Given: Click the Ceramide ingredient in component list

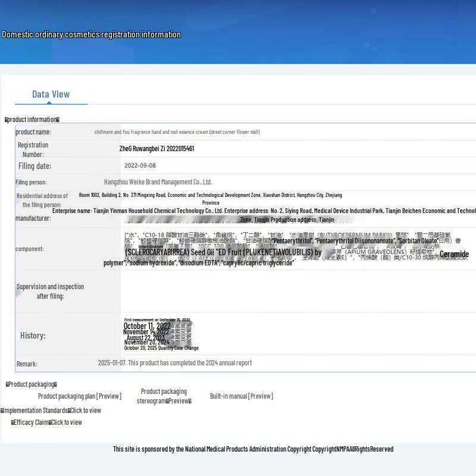Looking at the screenshot, I should pos(454,255).
